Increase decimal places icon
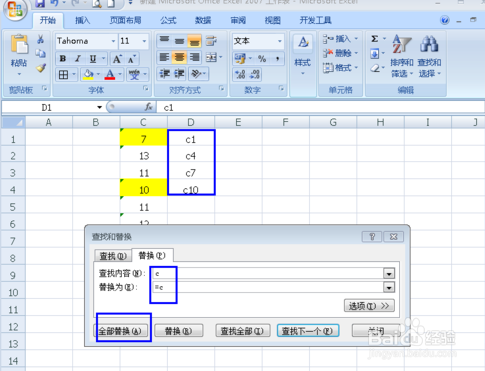 240,74
